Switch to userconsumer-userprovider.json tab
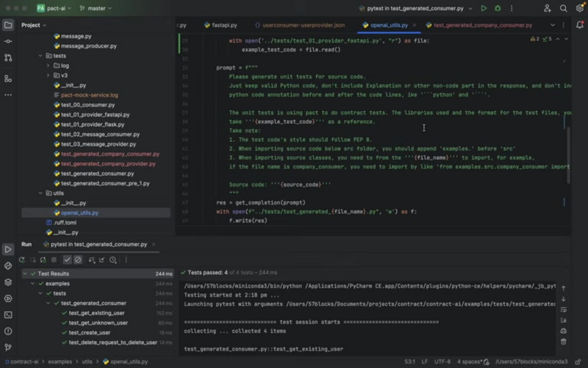588x368 pixels. pyautogui.click(x=303, y=25)
